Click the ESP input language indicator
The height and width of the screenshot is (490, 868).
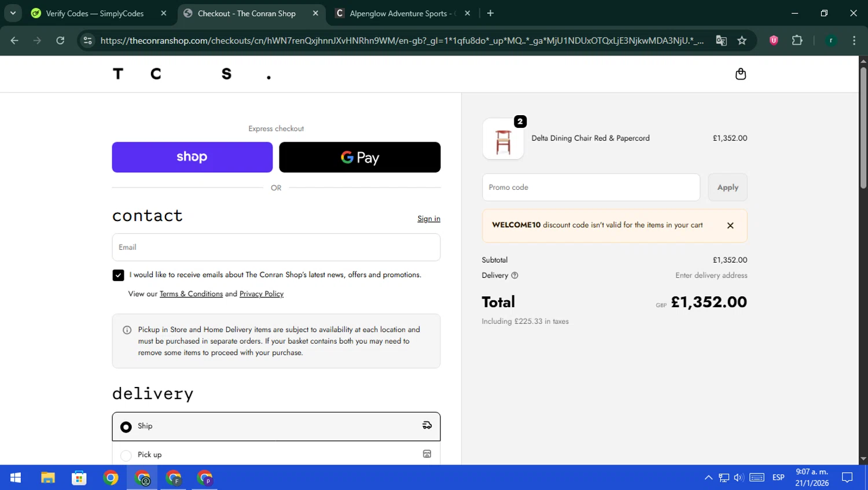(x=778, y=478)
